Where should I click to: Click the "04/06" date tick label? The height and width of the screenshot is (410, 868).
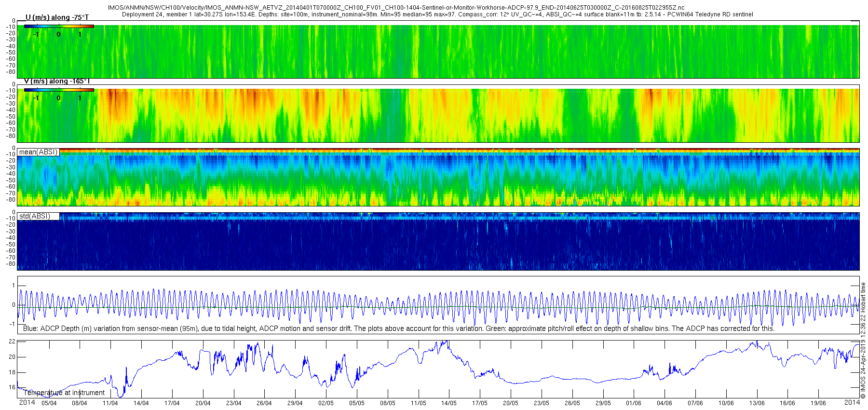point(665,403)
